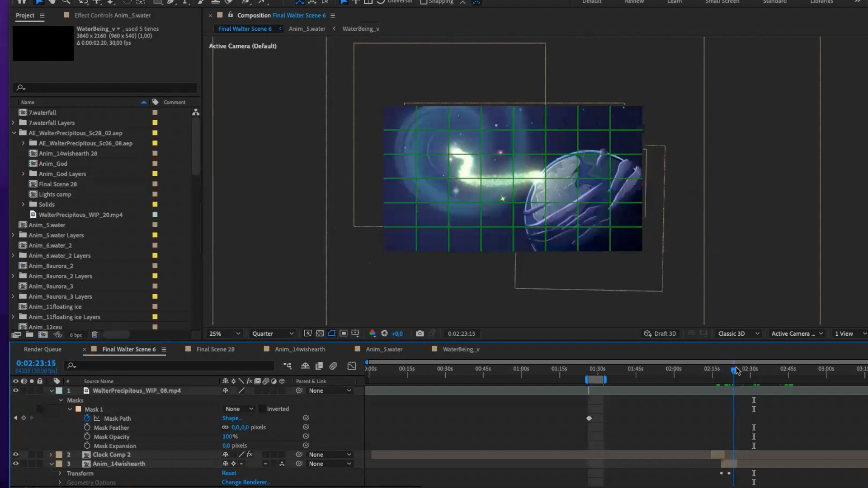Open the Graph Editor in timeline
The height and width of the screenshot is (488, 868).
pyautogui.click(x=352, y=366)
